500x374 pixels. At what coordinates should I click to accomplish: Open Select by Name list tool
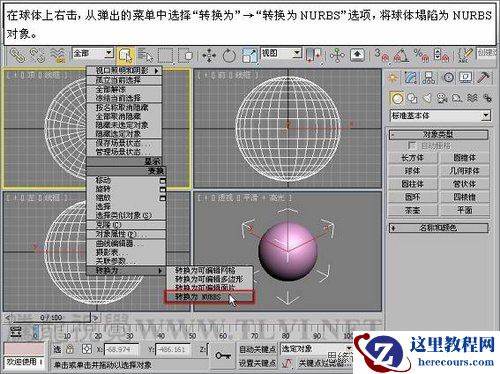145,56
